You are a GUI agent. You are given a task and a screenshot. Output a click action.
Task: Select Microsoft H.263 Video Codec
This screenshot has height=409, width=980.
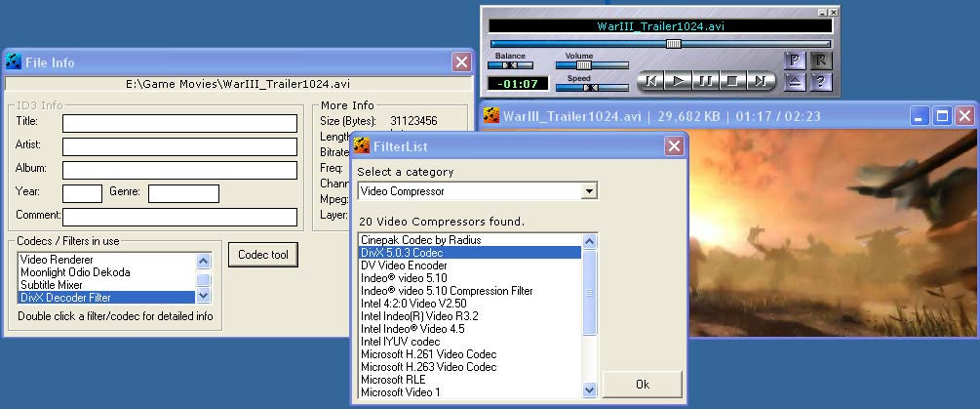tap(470, 367)
